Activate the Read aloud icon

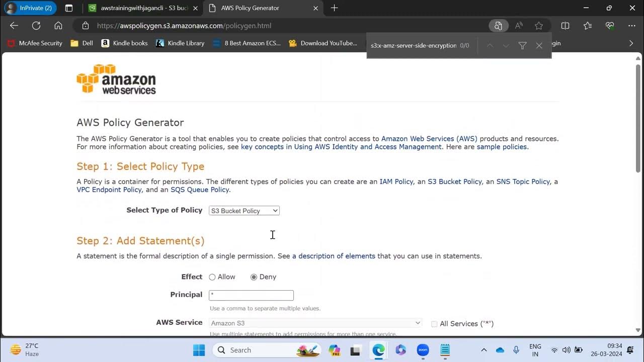(x=519, y=26)
